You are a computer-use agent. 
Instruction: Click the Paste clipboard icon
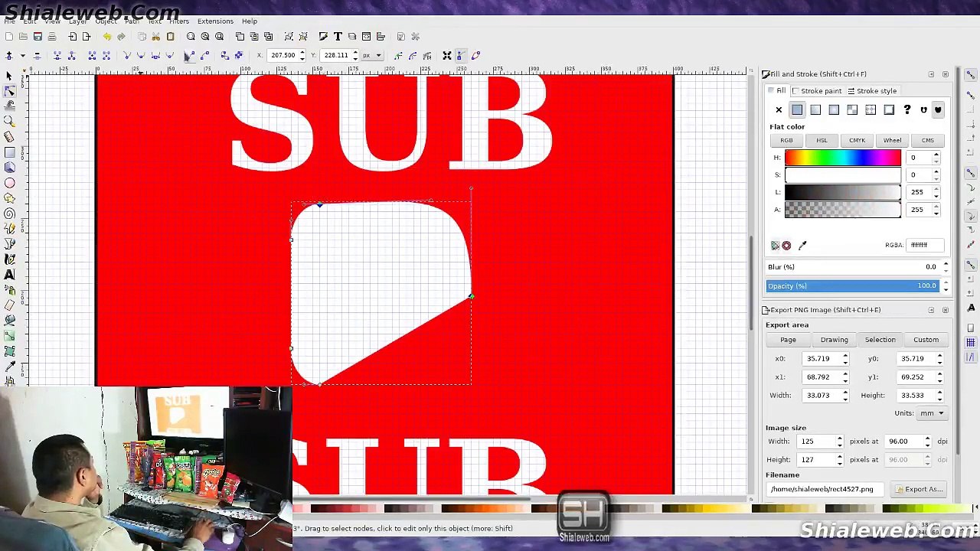coord(170,37)
